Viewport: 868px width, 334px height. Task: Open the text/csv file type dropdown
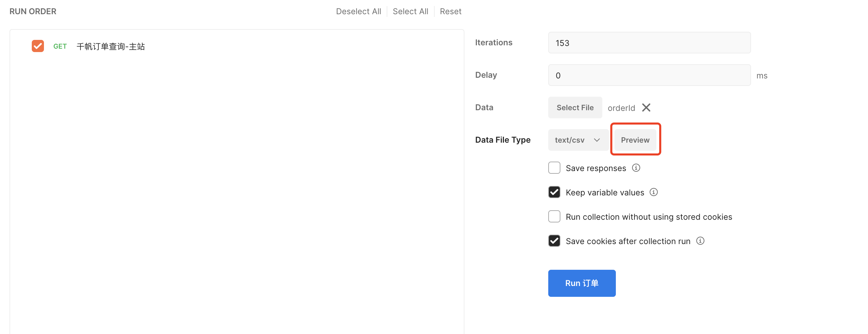[578, 140]
